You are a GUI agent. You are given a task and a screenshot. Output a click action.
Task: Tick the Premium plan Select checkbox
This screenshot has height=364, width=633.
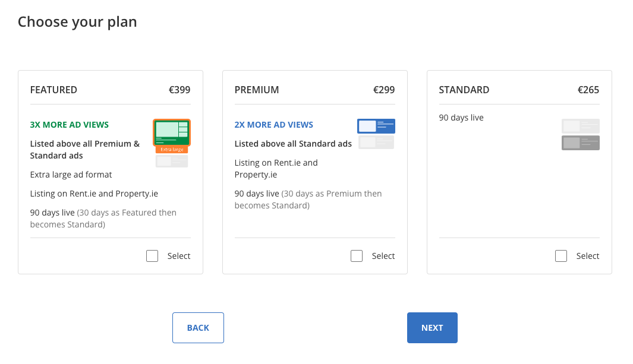[x=357, y=256]
